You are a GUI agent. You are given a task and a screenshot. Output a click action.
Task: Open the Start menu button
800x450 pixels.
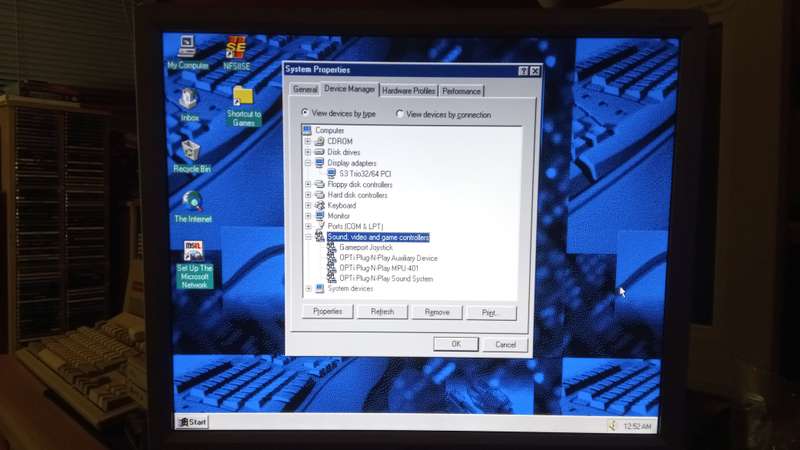[x=192, y=422]
